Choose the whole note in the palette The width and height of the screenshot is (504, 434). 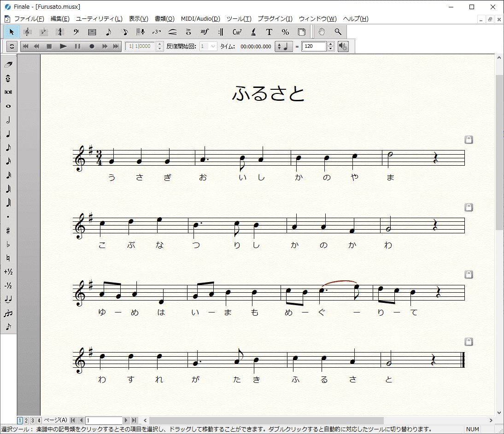(x=8, y=106)
